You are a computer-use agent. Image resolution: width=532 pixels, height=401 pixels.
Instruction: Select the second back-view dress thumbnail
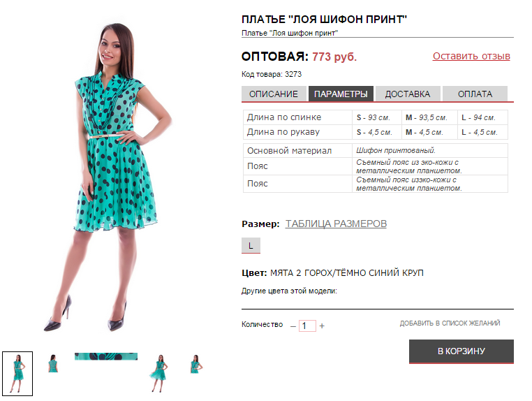(x=53, y=364)
